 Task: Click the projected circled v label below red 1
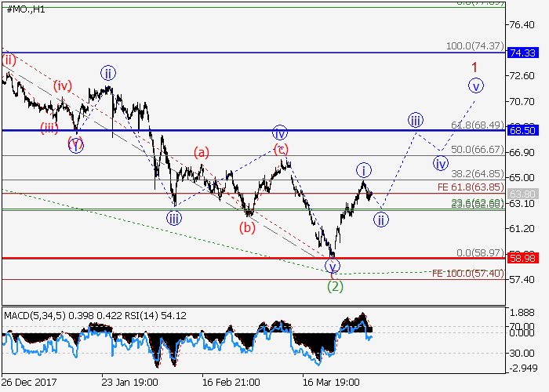pos(475,85)
